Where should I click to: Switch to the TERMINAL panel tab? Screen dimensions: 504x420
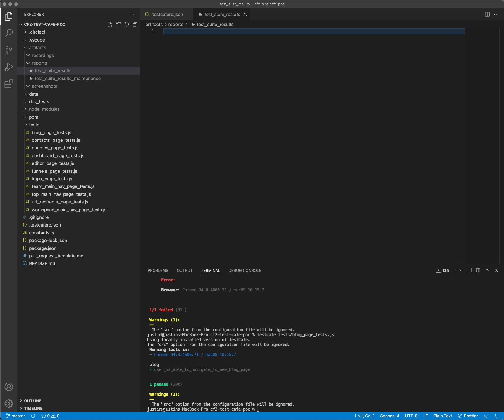click(x=211, y=270)
